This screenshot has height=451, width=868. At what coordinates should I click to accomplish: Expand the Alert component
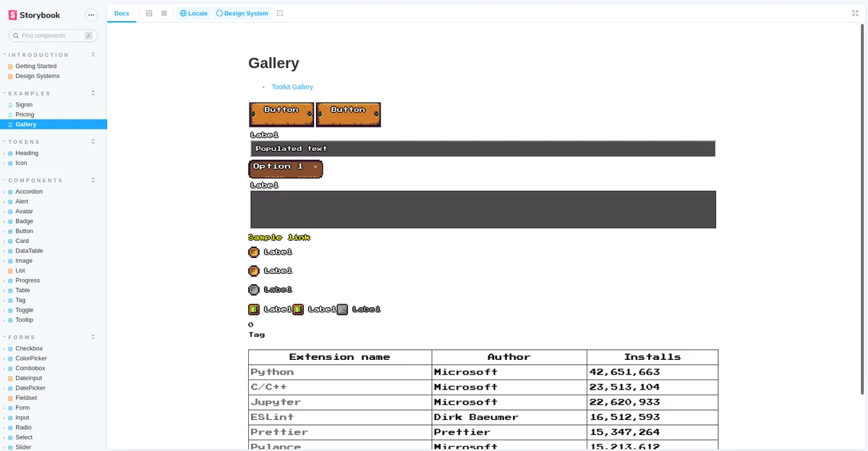22,202
